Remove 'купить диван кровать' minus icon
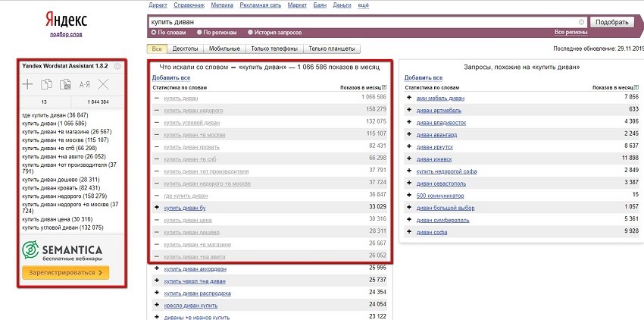The image size is (644, 320). point(157,147)
